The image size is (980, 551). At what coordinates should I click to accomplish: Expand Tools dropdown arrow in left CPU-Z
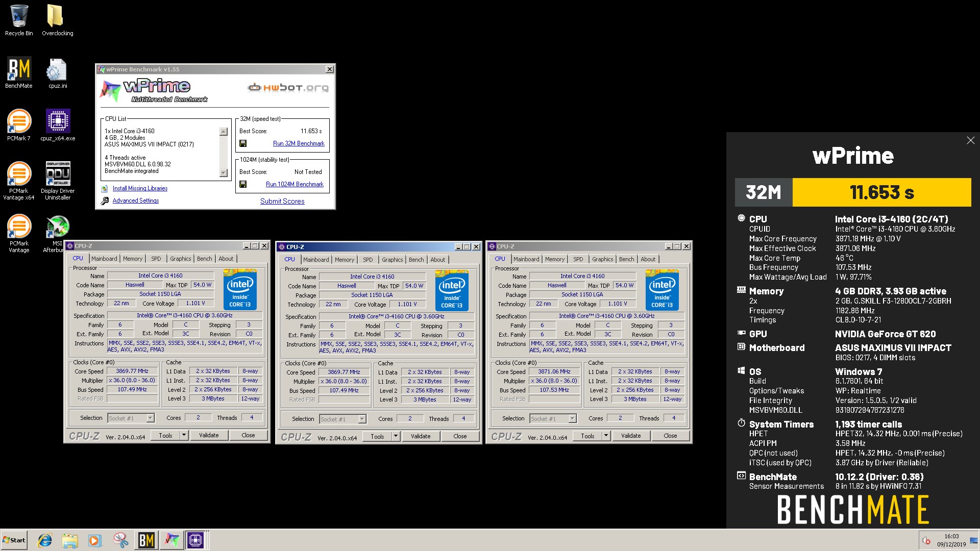[184, 435]
